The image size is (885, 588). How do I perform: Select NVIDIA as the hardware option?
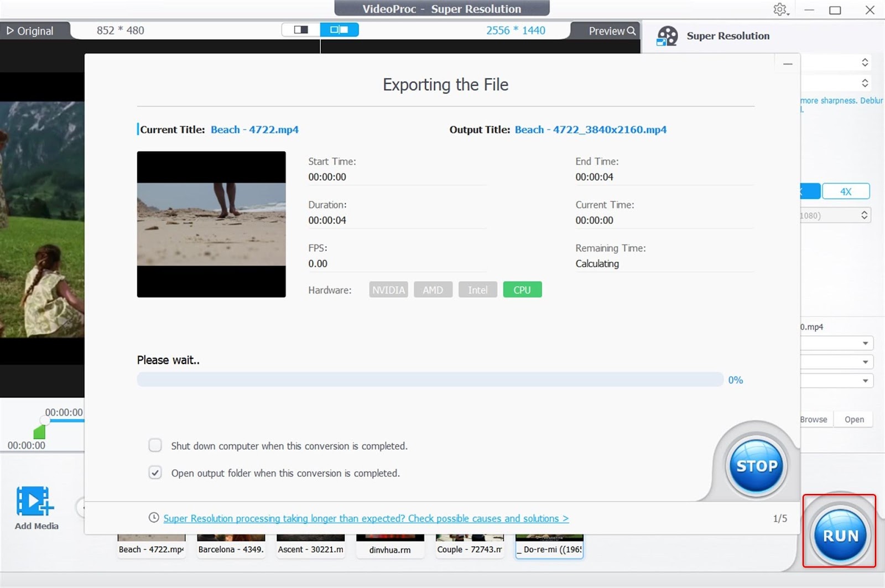388,289
